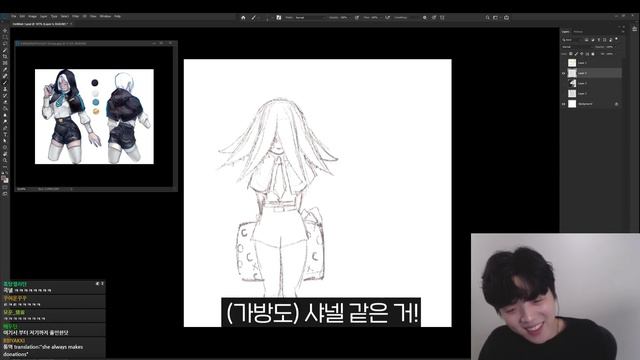640x360 pixels.
Task: Click chat text "she always makes donations"
Action: pyautogui.click(x=44, y=351)
